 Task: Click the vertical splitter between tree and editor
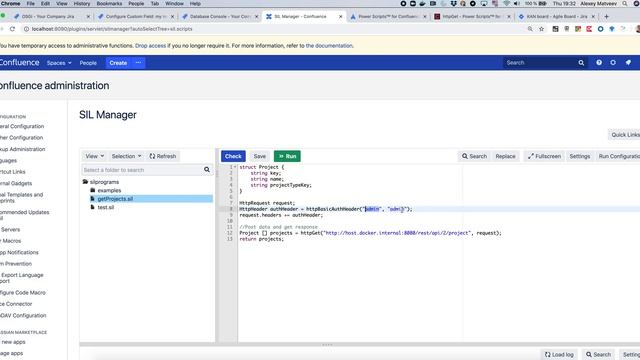click(217, 173)
